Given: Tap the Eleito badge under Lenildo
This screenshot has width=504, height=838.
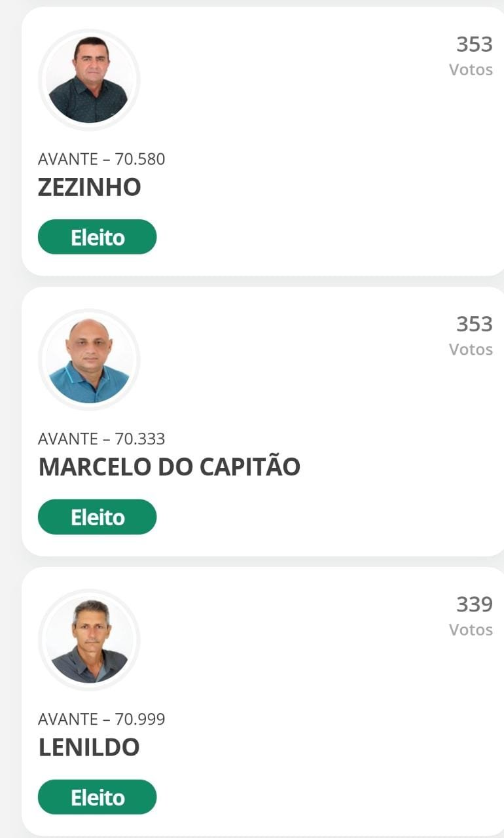Looking at the screenshot, I should (x=98, y=797).
